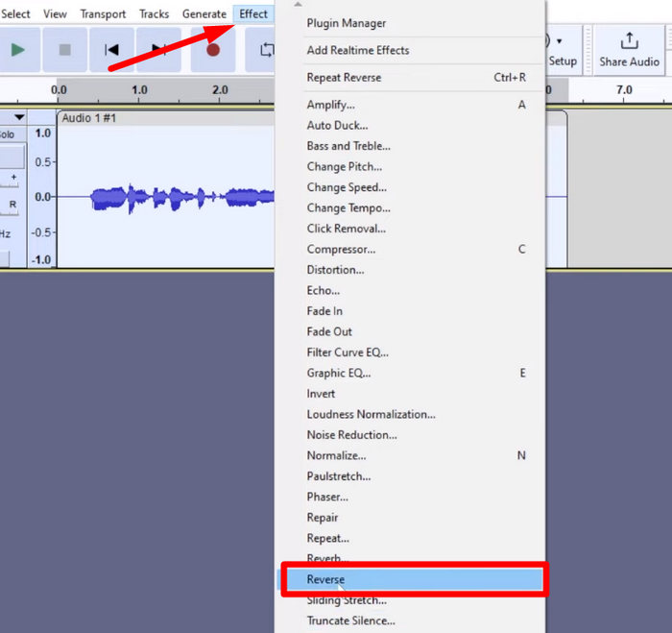This screenshot has height=633, width=672.
Task: Open the Compressor... effect
Action: pyautogui.click(x=410, y=249)
